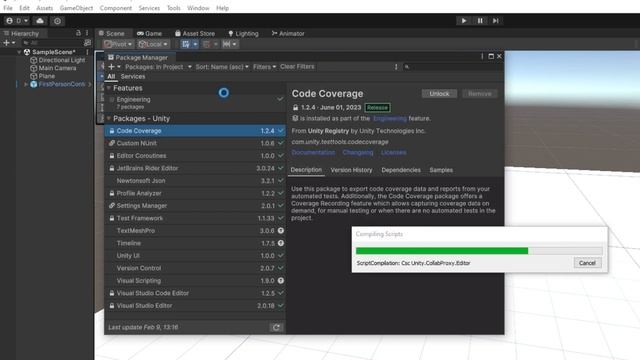Collapse the Packages - Unity section

[109, 118]
